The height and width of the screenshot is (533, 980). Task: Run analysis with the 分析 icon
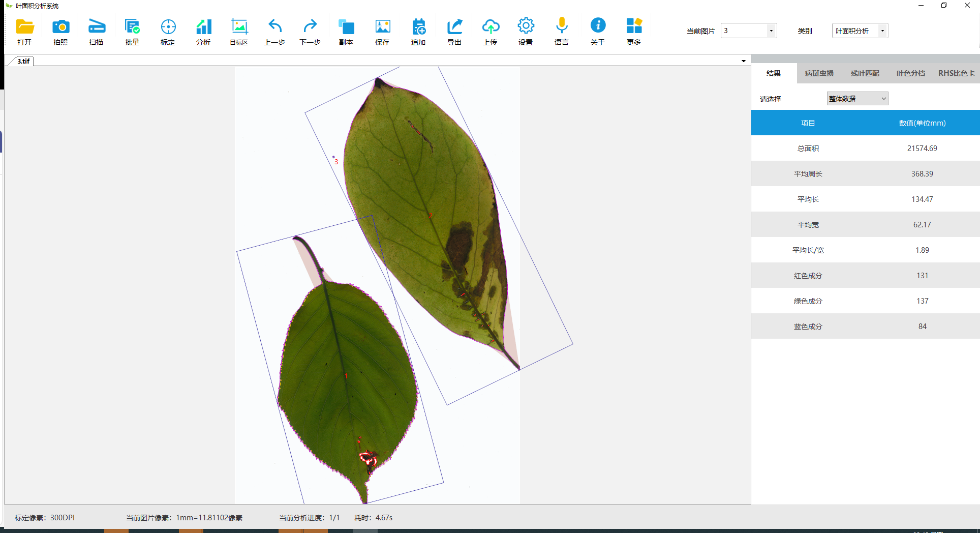pos(203,27)
